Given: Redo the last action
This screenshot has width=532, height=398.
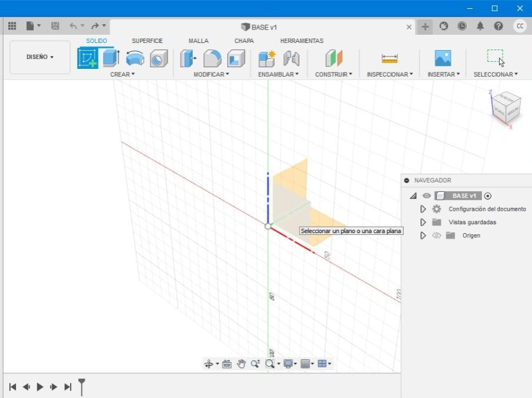Looking at the screenshot, I should pyautogui.click(x=95, y=26).
